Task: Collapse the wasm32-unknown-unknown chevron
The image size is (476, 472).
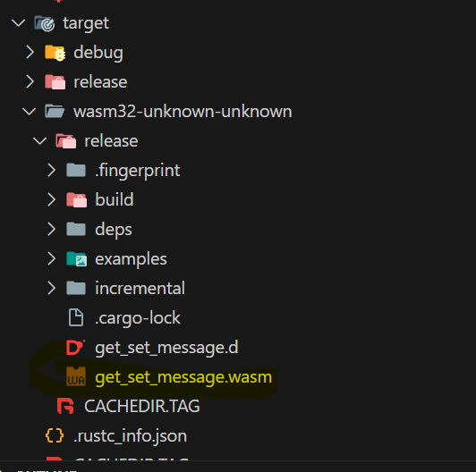Action: point(30,112)
